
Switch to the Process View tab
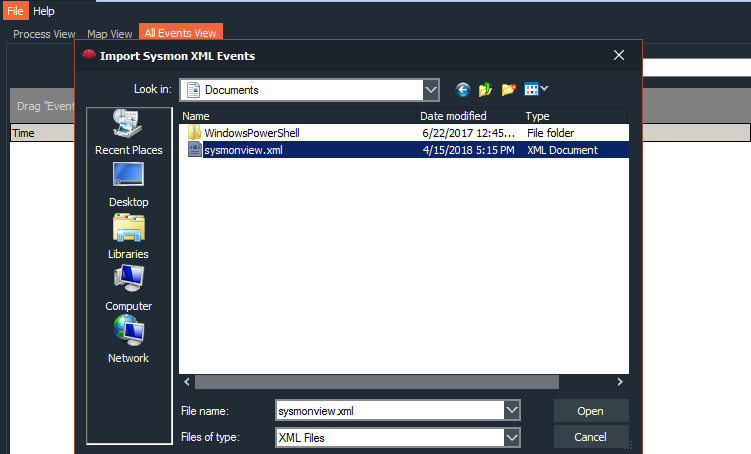click(44, 34)
